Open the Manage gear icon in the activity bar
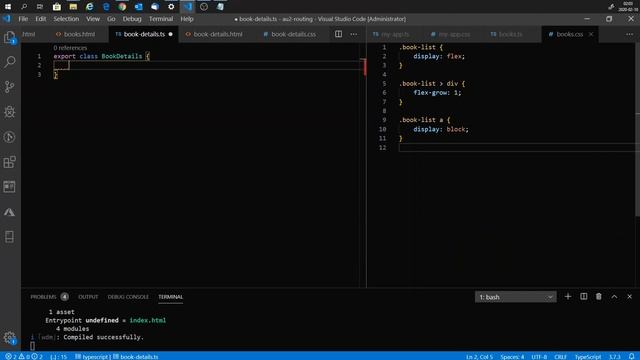This screenshot has height=360, width=640. coord(9,338)
